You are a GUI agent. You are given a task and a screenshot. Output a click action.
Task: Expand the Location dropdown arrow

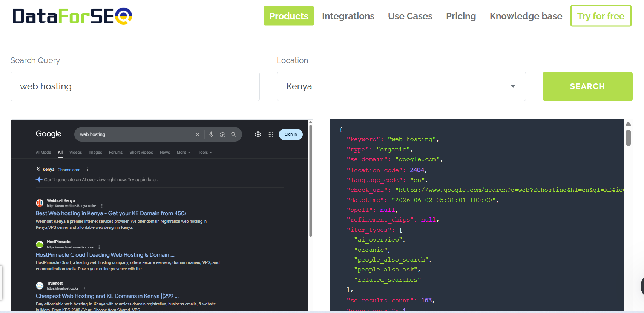click(x=513, y=86)
